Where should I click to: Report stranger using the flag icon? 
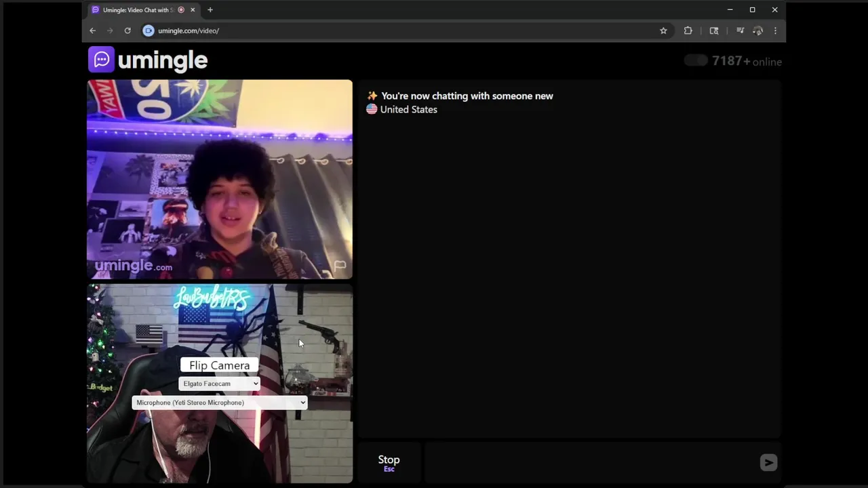[340, 266]
